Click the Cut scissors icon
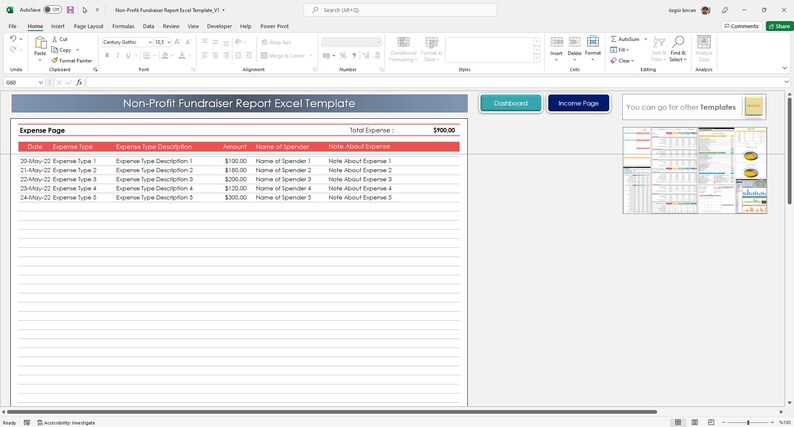Viewport: 794px width, 427px height. [55, 39]
